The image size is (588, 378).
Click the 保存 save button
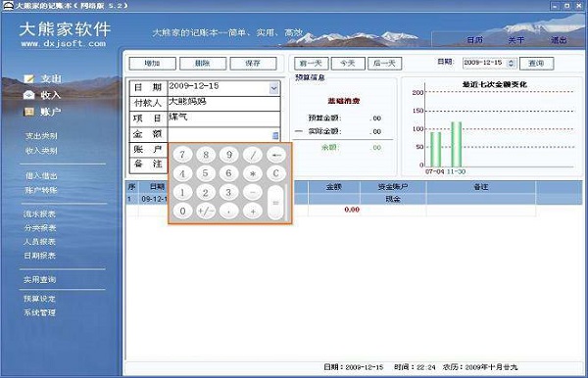[x=253, y=64]
